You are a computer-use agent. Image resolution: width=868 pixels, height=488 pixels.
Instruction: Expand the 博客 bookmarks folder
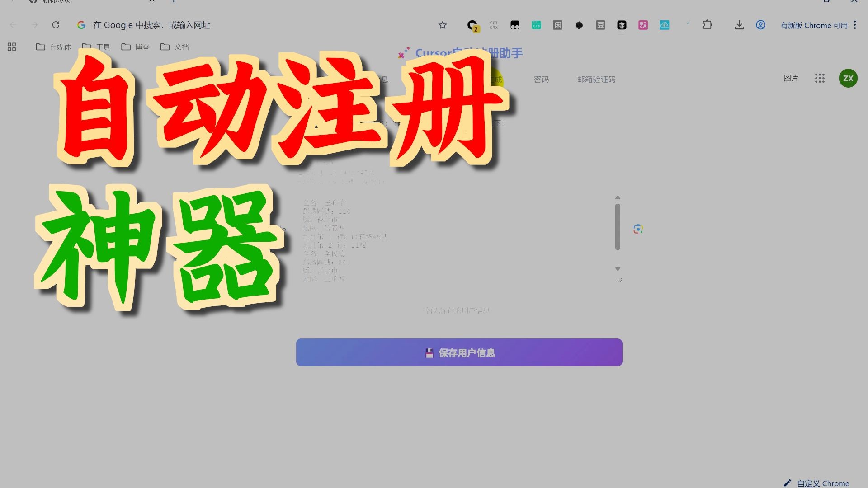pos(135,47)
